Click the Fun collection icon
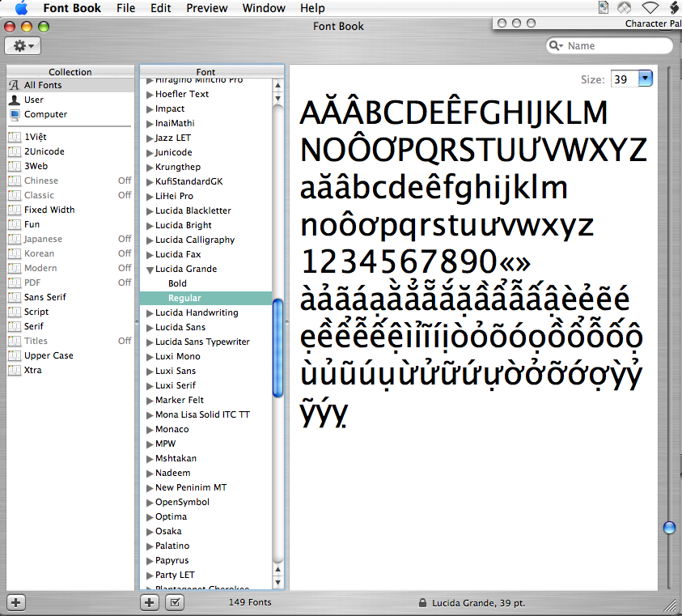 [x=15, y=225]
